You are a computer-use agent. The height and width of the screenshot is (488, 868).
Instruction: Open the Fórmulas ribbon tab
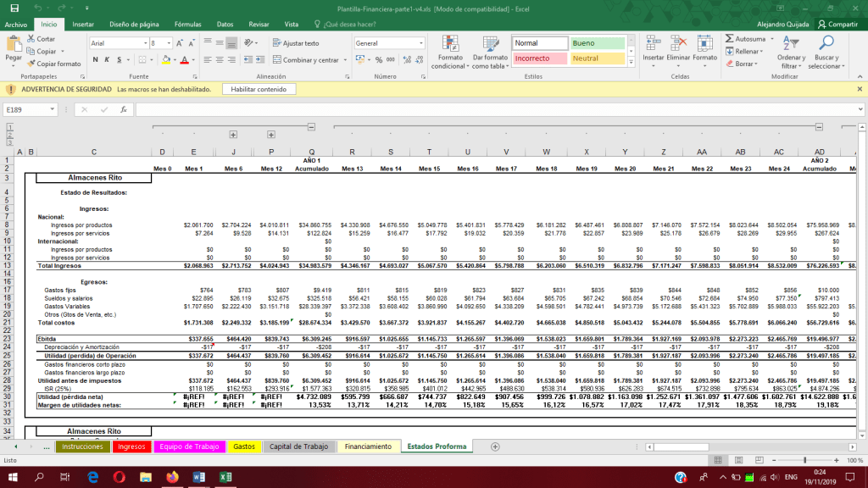[187, 25]
